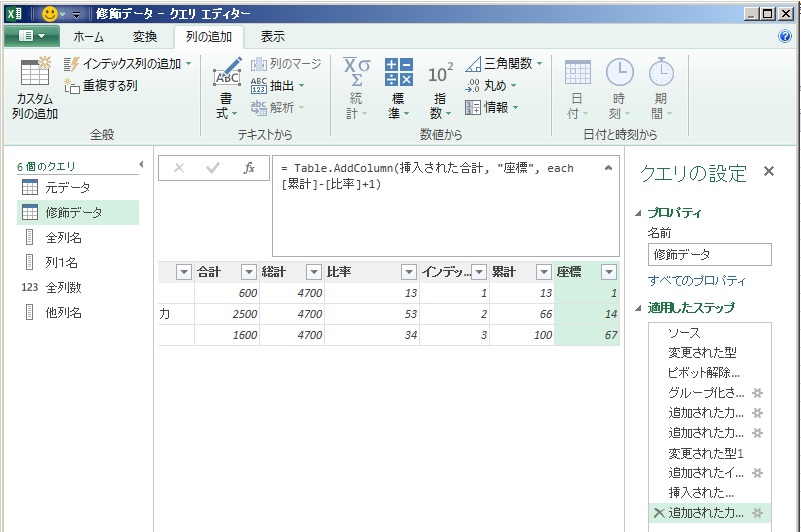Click Duplicate Column (重複する列) button
The width and height of the screenshot is (801, 532).
coord(101,86)
